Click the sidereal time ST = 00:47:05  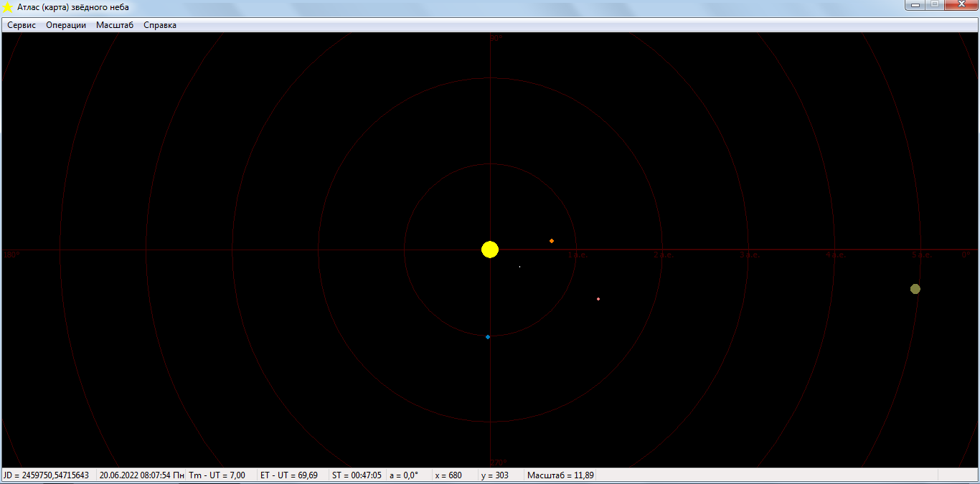coord(357,475)
